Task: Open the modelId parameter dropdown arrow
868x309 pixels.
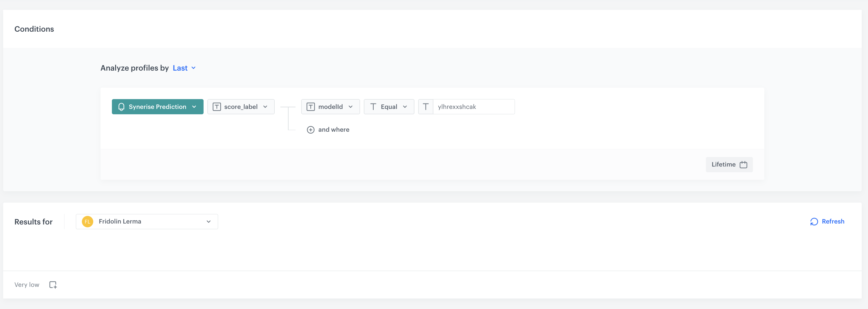Action: pos(351,107)
